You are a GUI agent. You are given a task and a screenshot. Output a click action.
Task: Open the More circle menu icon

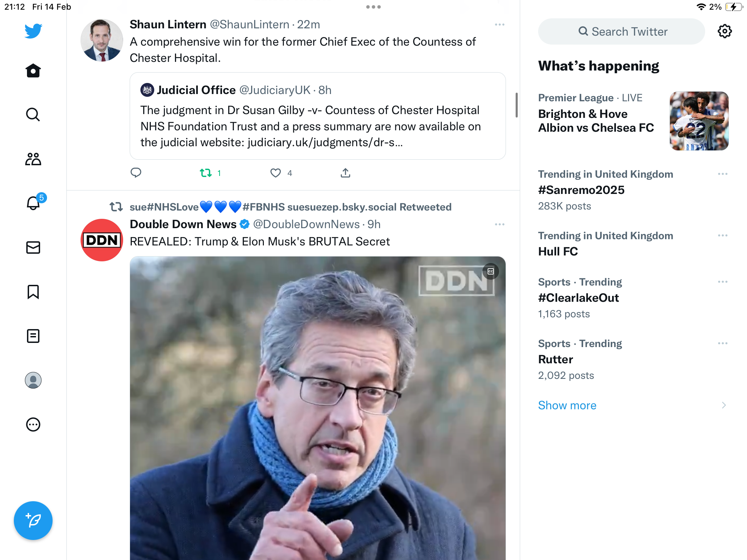[x=33, y=424]
